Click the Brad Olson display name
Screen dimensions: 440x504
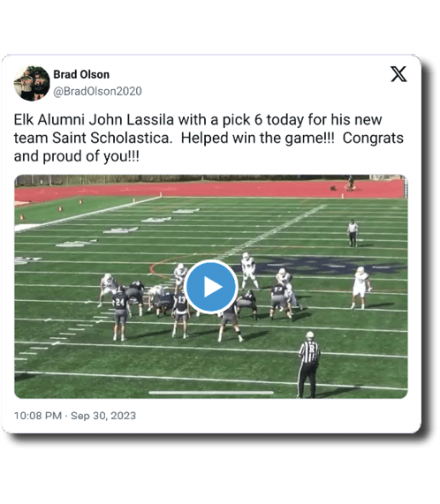coord(81,74)
